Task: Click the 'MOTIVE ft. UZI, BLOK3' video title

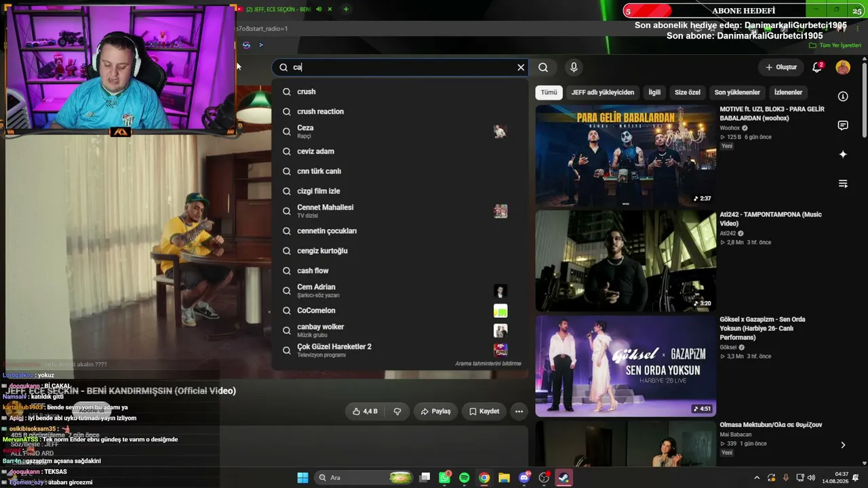Action: pos(772,113)
